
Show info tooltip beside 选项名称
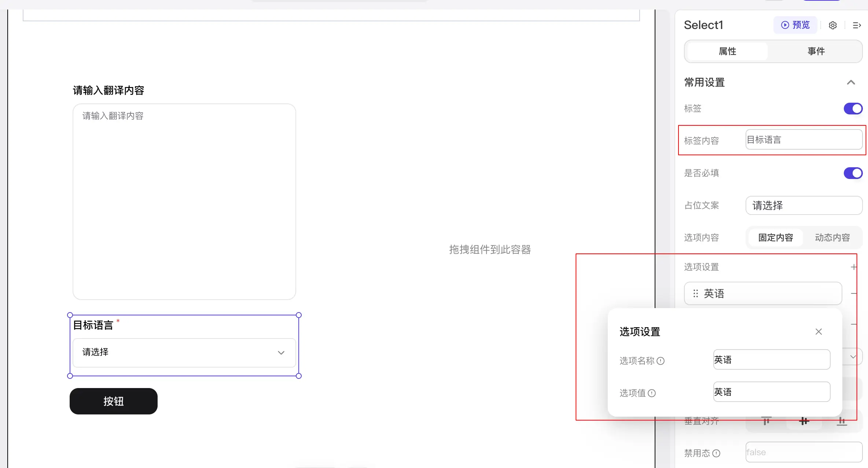(661, 361)
